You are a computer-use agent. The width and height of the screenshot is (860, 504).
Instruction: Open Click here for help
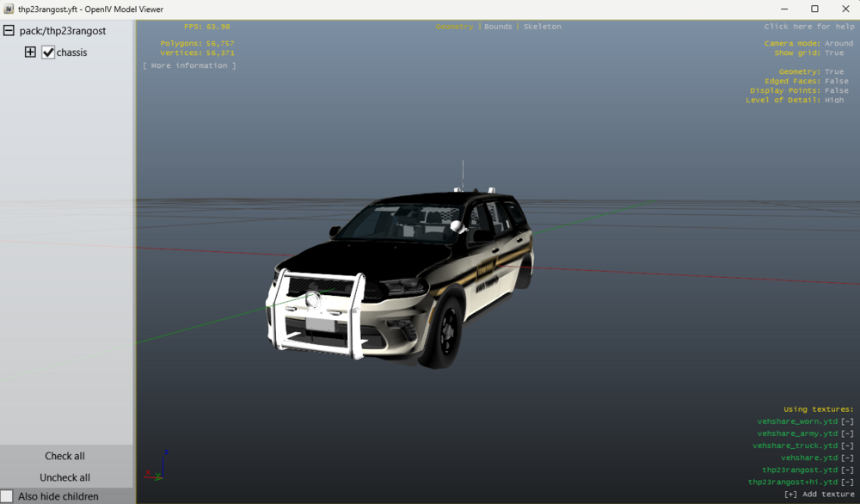[809, 27]
